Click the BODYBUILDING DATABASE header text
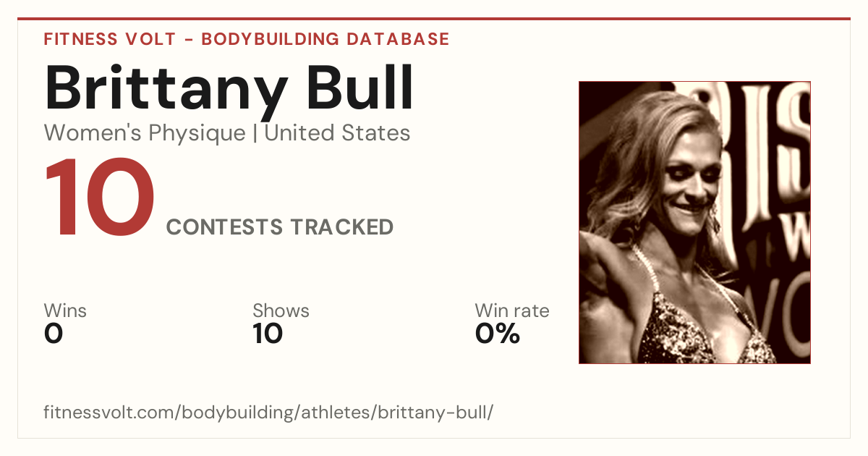Viewport: 868px width, 456px height. [325, 39]
